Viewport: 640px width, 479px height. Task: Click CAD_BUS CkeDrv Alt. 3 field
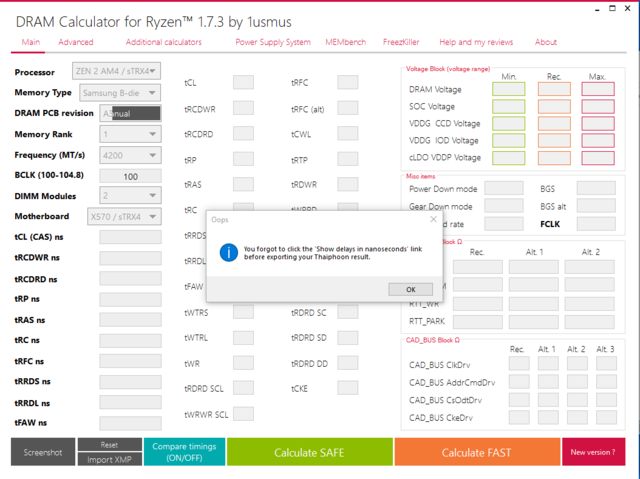click(x=606, y=417)
